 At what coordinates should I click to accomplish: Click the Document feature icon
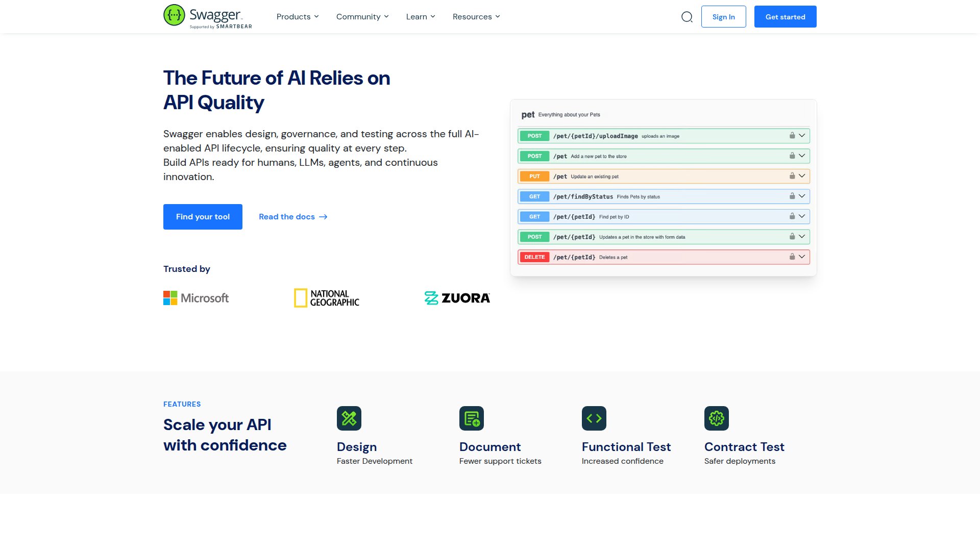(x=472, y=418)
